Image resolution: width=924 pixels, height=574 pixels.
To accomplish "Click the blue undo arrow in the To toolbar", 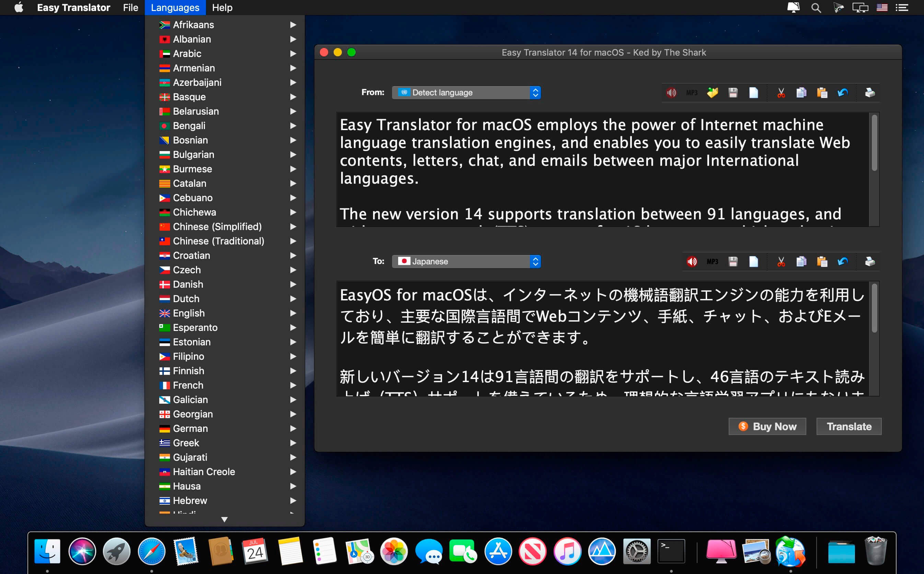I will pyautogui.click(x=843, y=261).
